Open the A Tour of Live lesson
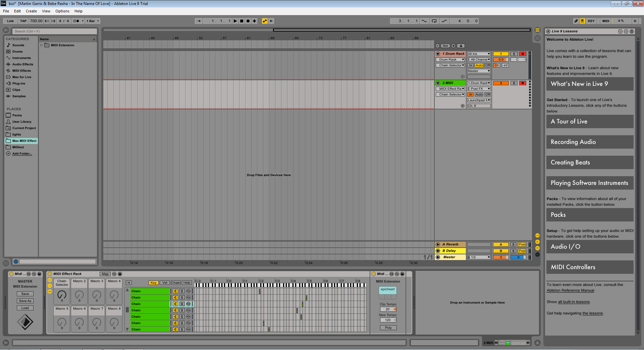This screenshot has width=644, height=350. (x=590, y=121)
